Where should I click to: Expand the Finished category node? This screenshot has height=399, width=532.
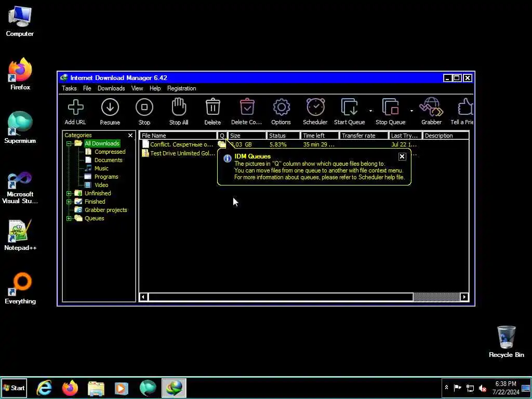coord(69,202)
